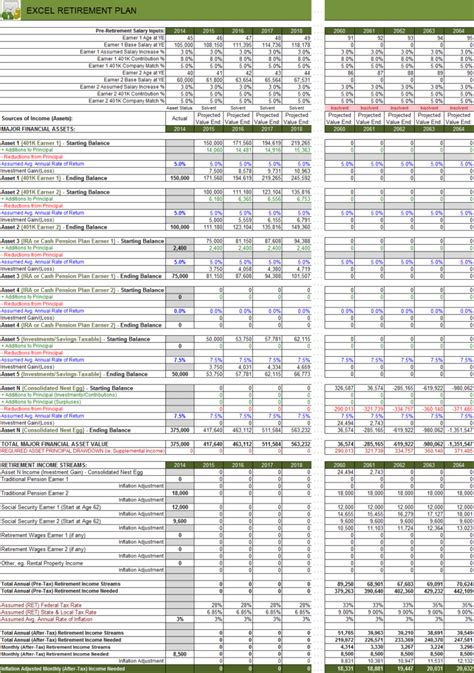Select Social Security Earner 1 (Start at Age 62)
This screenshot has height=673, width=474.
(51, 507)
